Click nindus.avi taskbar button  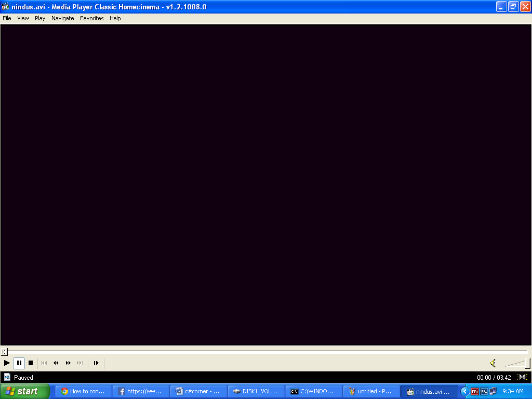click(430, 392)
